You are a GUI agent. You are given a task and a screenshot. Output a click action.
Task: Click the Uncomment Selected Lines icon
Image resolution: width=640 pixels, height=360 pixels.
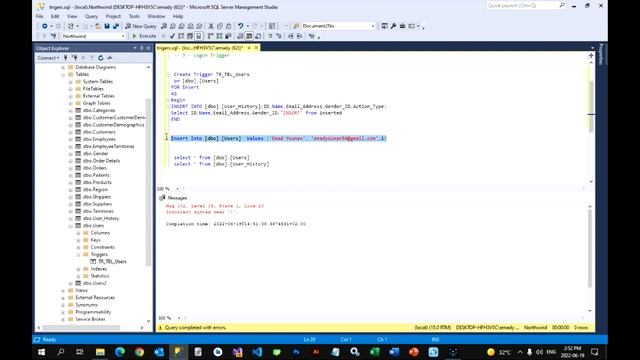[x=279, y=36]
